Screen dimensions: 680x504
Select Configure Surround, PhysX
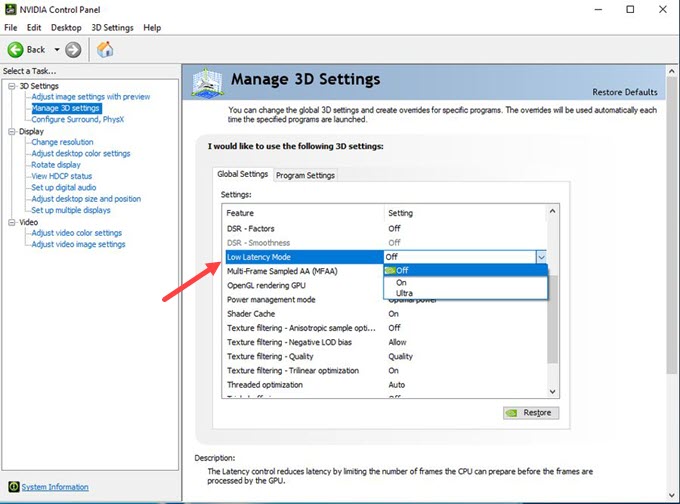(78, 119)
